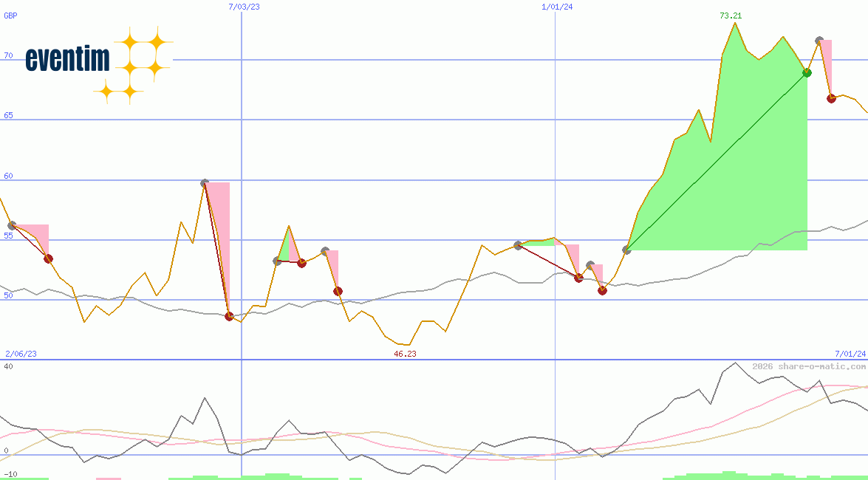
Task: Select the red marker under the rightmost pink bar
Action: [x=831, y=98]
